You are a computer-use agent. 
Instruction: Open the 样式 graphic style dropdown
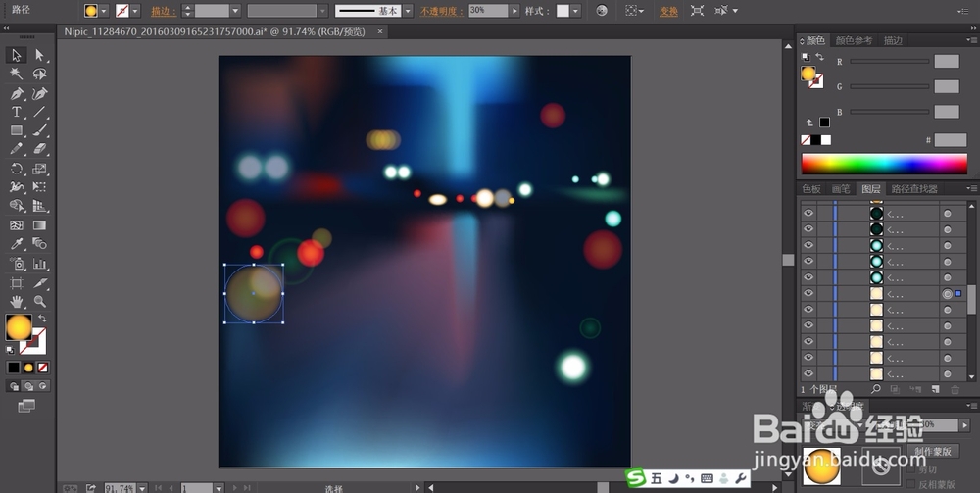pos(575,11)
